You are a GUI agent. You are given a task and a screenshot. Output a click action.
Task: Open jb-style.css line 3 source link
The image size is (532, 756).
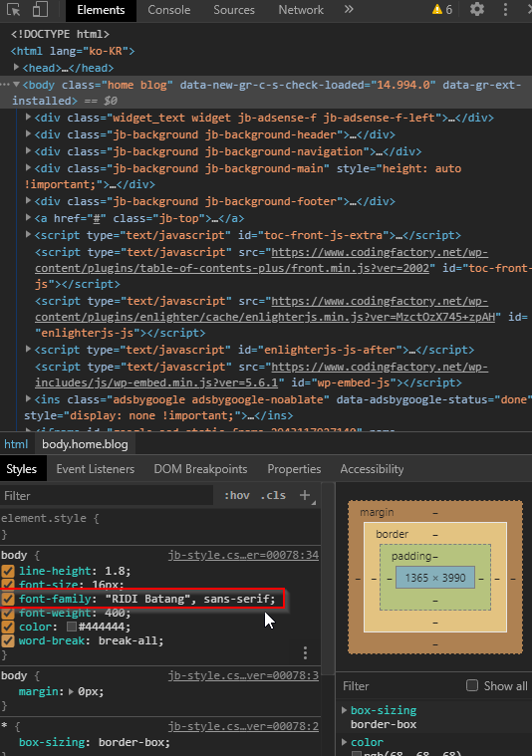(x=243, y=675)
